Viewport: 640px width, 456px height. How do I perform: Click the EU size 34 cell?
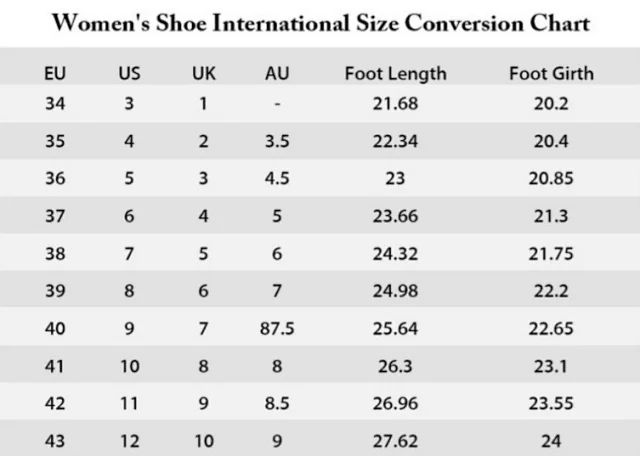56,103
